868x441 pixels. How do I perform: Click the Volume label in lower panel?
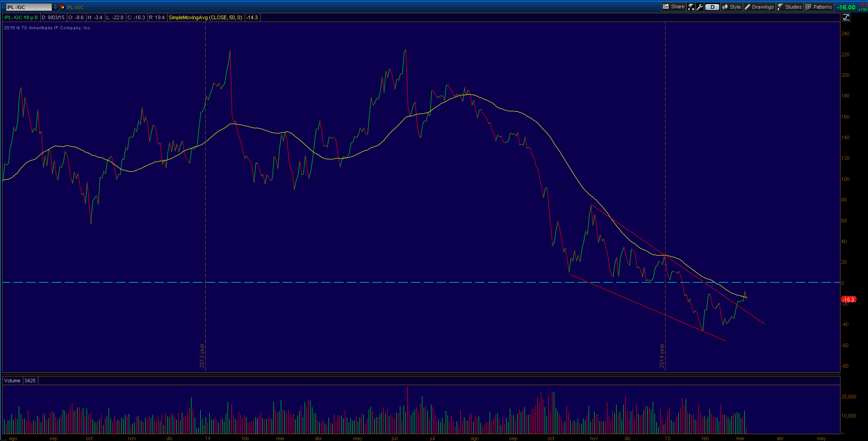pos(12,381)
